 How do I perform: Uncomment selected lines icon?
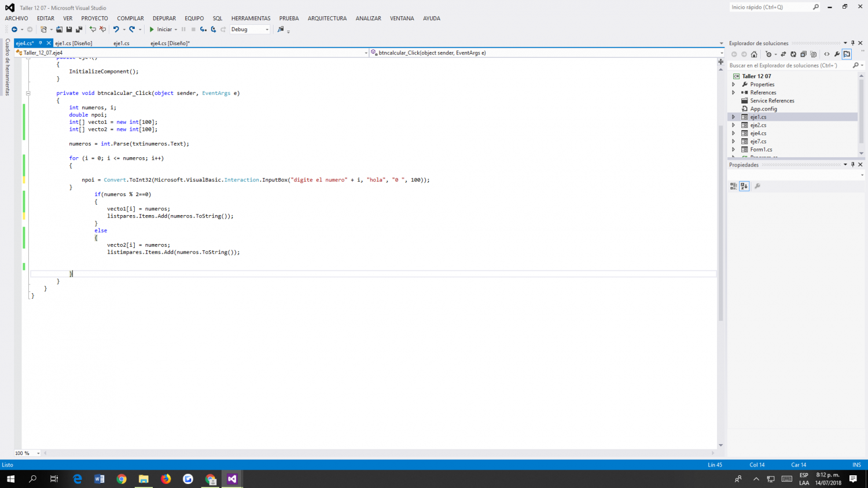(x=102, y=29)
